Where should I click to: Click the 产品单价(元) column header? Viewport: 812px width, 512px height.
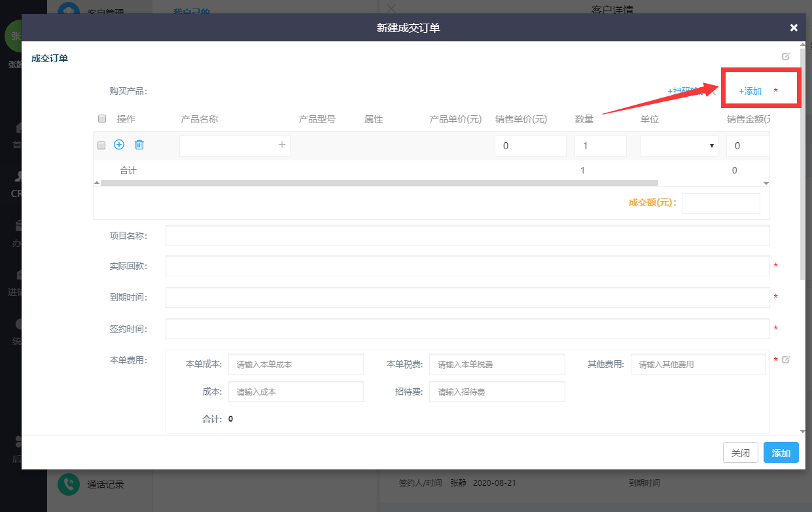click(x=456, y=119)
